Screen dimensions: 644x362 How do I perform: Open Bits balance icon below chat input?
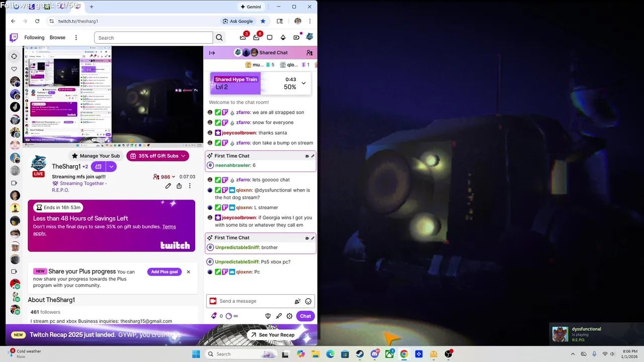point(214,316)
